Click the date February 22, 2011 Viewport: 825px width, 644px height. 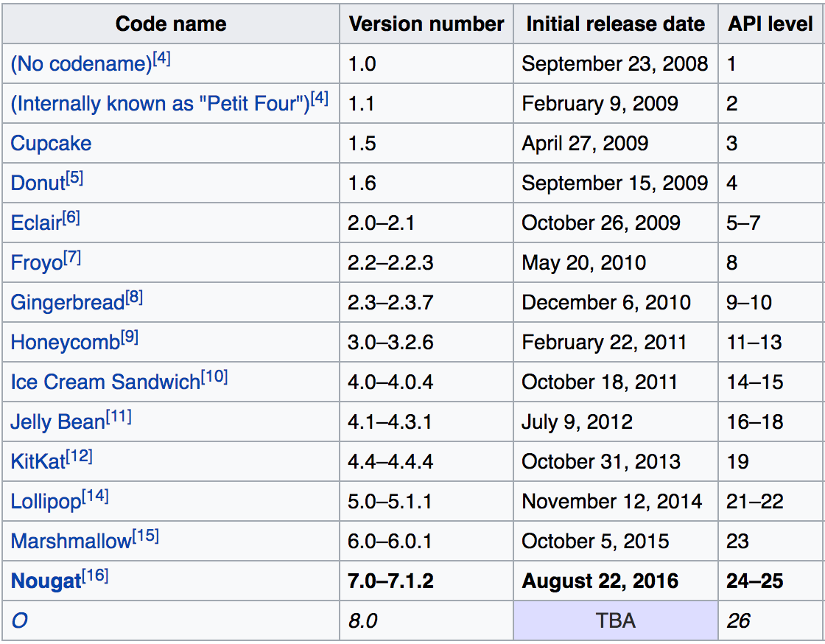604,343
